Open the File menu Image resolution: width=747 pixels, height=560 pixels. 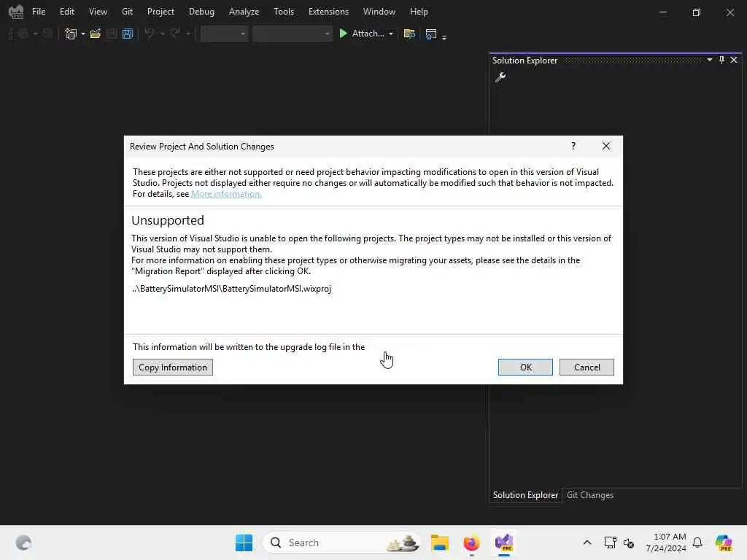(39, 12)
